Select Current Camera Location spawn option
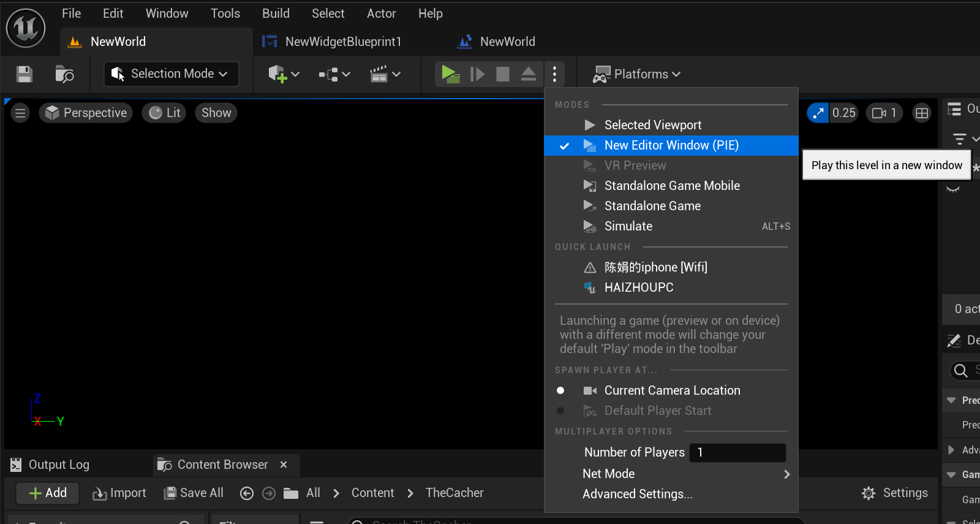The width and height of the screenshot is (980, 524). click(671, 390)
